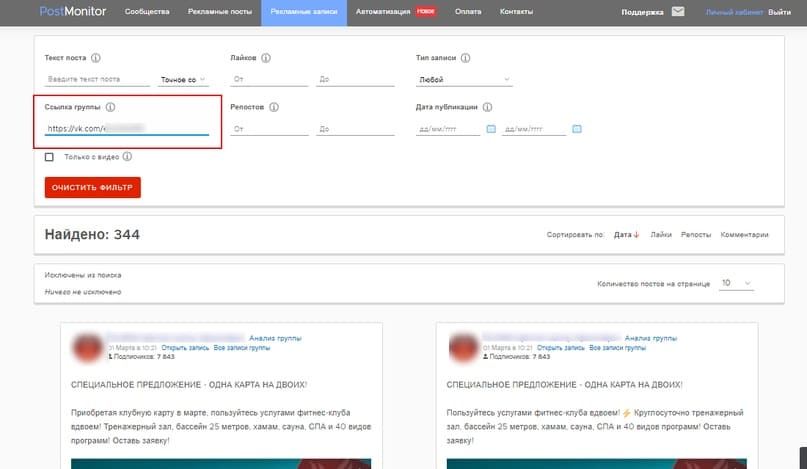Click the left post group avatar

click(x=87, y=347)
